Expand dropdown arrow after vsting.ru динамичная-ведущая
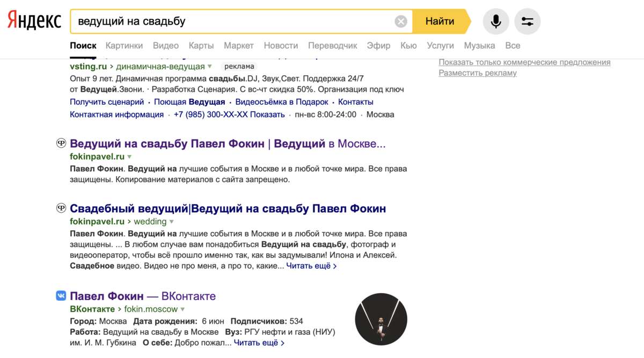 tap(210, 67)
